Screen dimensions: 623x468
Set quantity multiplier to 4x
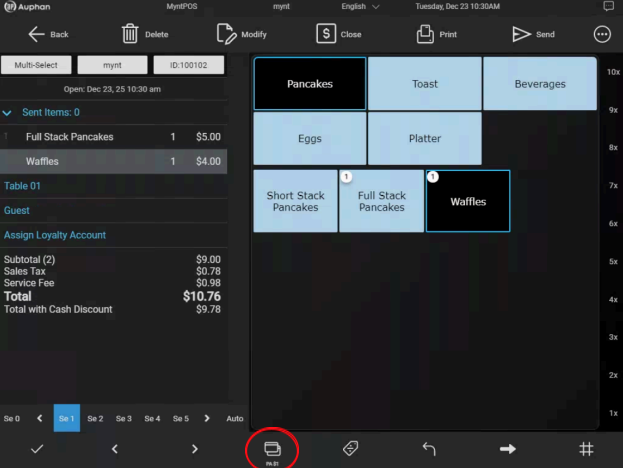point(613,300)
